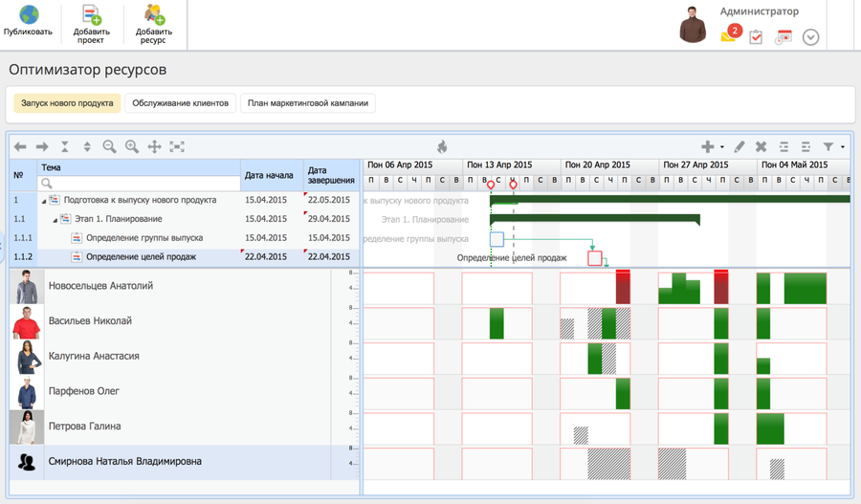Open the filter funnel dropdown
The image size is (861, 504).
[x=832, y=146]
